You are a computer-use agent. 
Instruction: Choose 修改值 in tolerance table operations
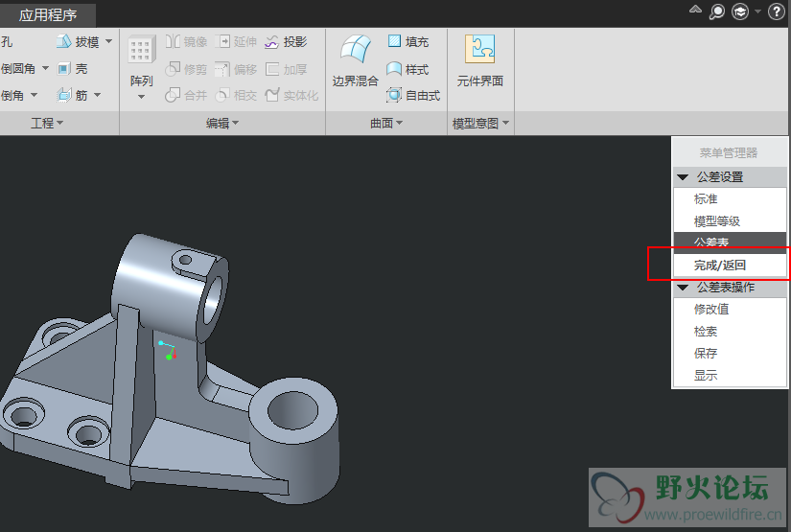click(730, 309)
